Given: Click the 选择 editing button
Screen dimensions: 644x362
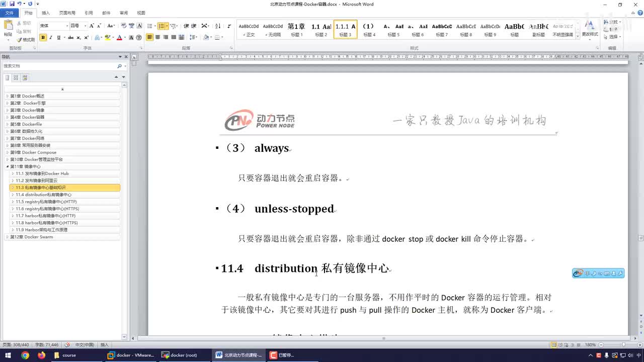Looking at the screenshot, I should pyautogui.click(x=613, y=37).
